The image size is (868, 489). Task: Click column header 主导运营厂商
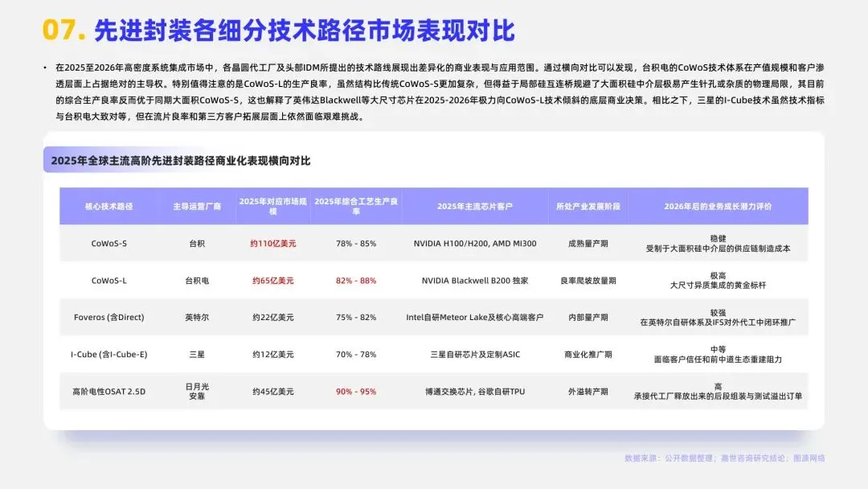pos(197,207)
